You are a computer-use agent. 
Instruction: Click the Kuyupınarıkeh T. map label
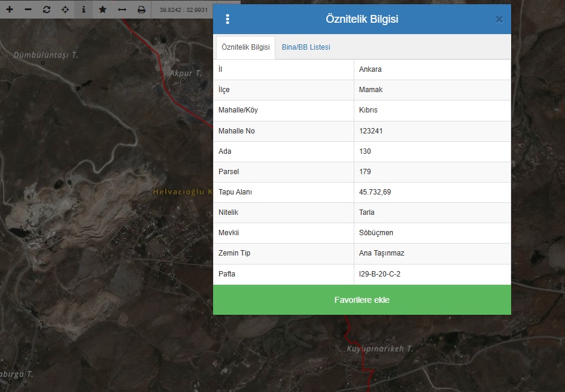click(379, 348)
